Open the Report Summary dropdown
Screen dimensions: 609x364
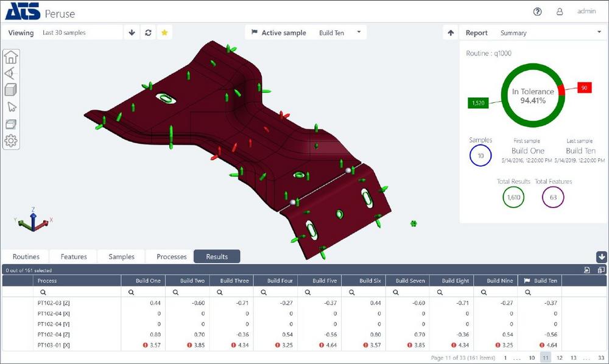click(551, 33)
